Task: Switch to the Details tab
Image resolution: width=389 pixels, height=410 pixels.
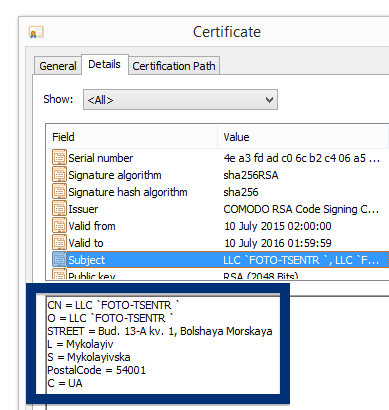Action: click(105, 64)
